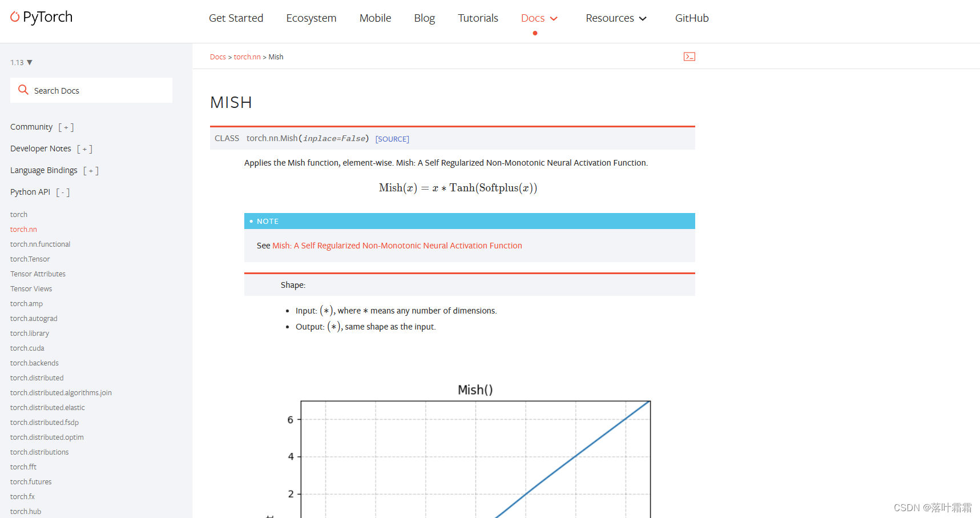Image resolution: width=980 pixels, height=518 pixels.
Task: Open torch.nn.functional in sidebar
Action: click(x=40, y=244)
